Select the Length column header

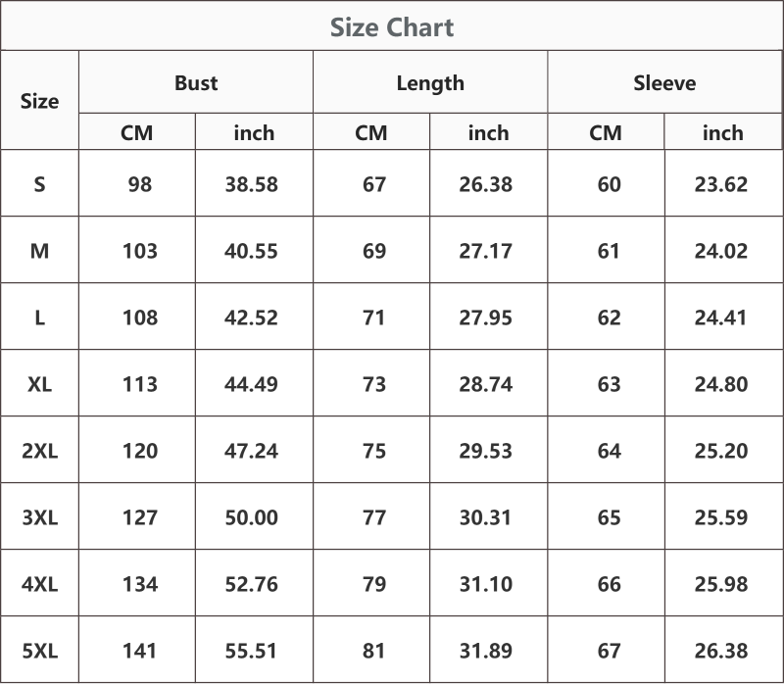coord(430,83)
